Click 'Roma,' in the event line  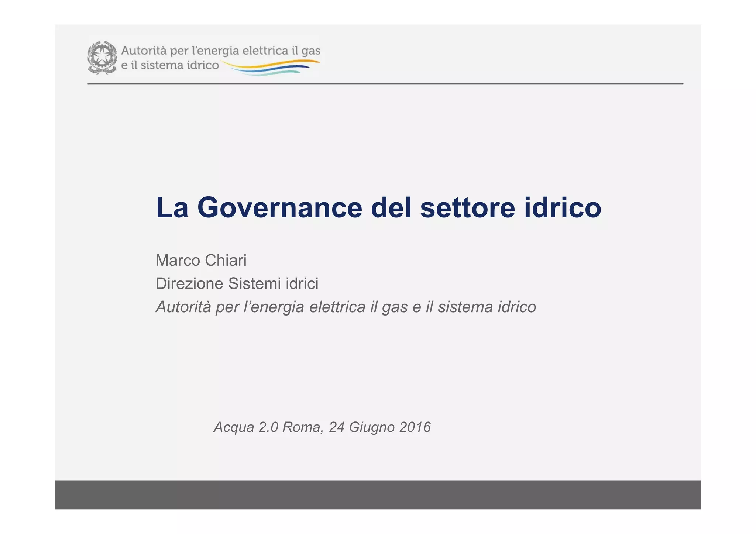click(303, 427)
